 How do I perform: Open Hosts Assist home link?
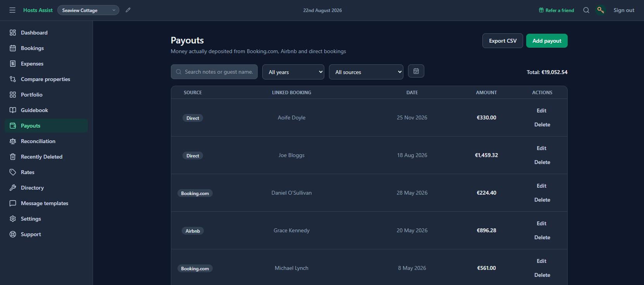pyautogui.click(x=38, y=10)
